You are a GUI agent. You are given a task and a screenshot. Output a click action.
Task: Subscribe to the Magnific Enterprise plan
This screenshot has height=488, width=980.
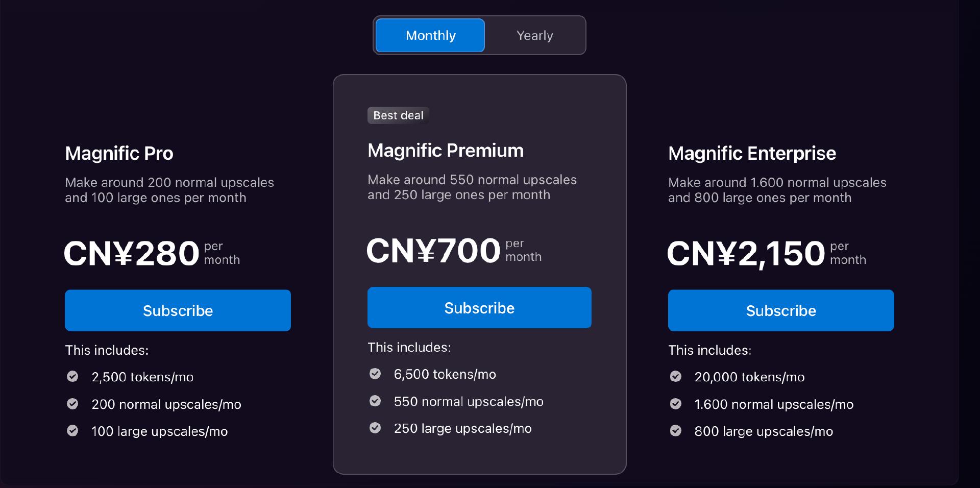781,310
